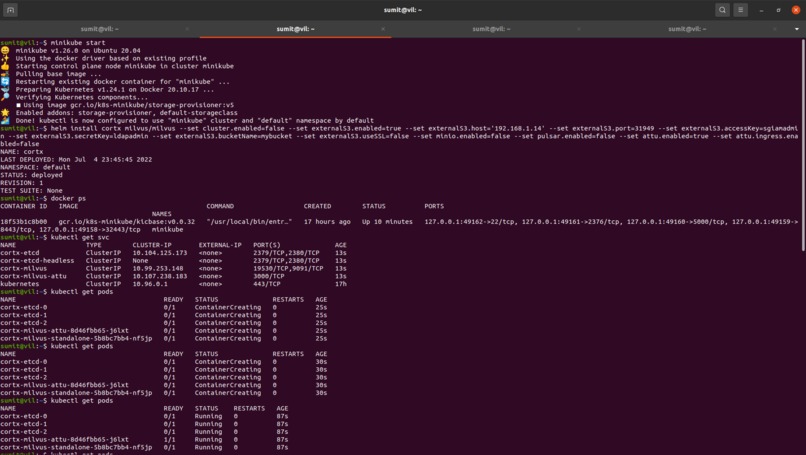Click the 'Done! kubectl is now configured' line

click(x=194, y=120)
